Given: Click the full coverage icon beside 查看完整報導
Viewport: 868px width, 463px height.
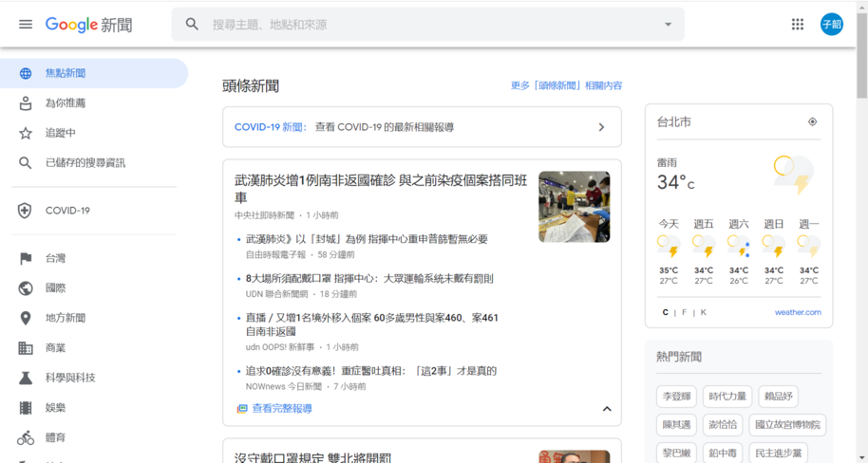Looking at the screenshot, I should (x=242, y=409).
